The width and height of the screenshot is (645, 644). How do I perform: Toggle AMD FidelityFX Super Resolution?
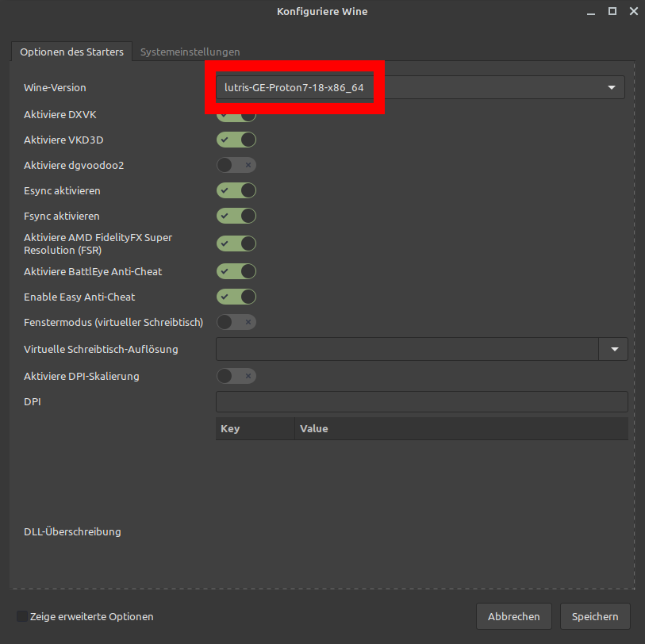236,243
